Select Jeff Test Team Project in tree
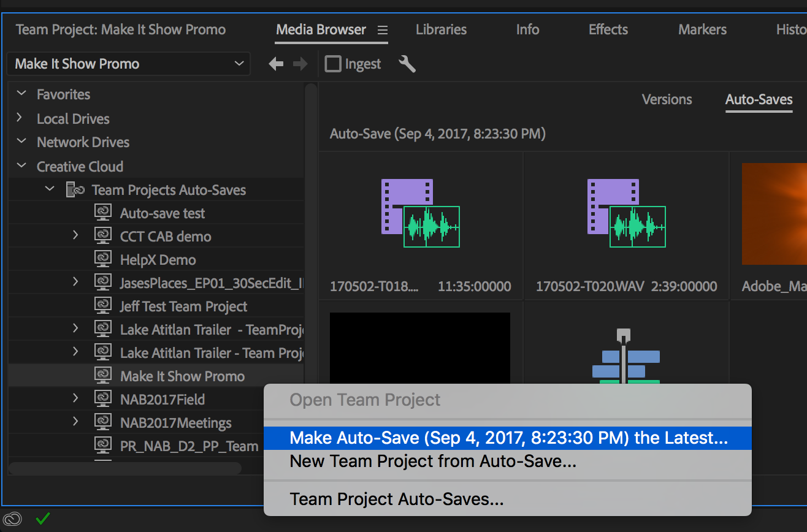Viewport: 807px width, 532px height. (x=183, y=306)
